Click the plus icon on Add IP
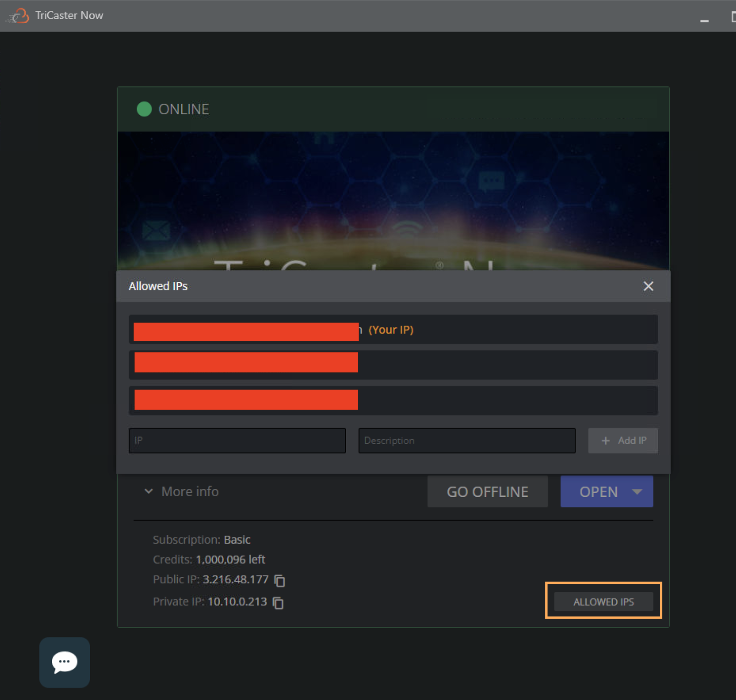The height and width of the screenshot is (700, 736). point(605,440)
